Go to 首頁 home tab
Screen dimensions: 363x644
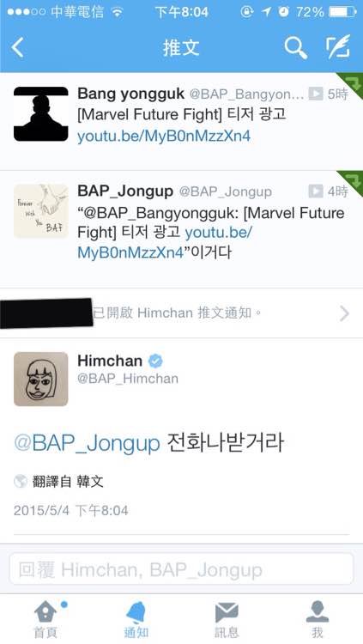(x=45, y=619)
